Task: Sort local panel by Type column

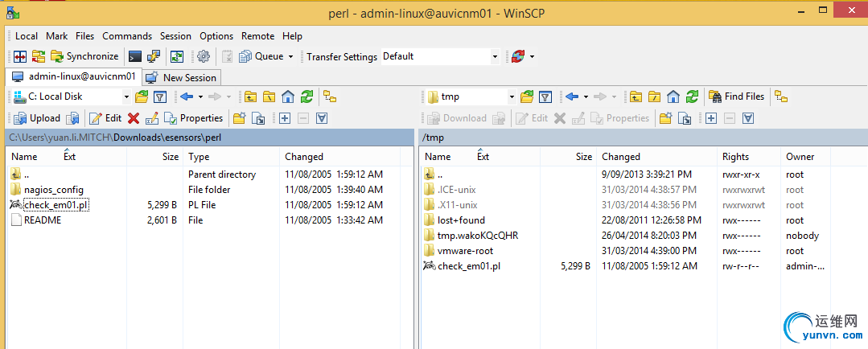Action: pos(232,157)
